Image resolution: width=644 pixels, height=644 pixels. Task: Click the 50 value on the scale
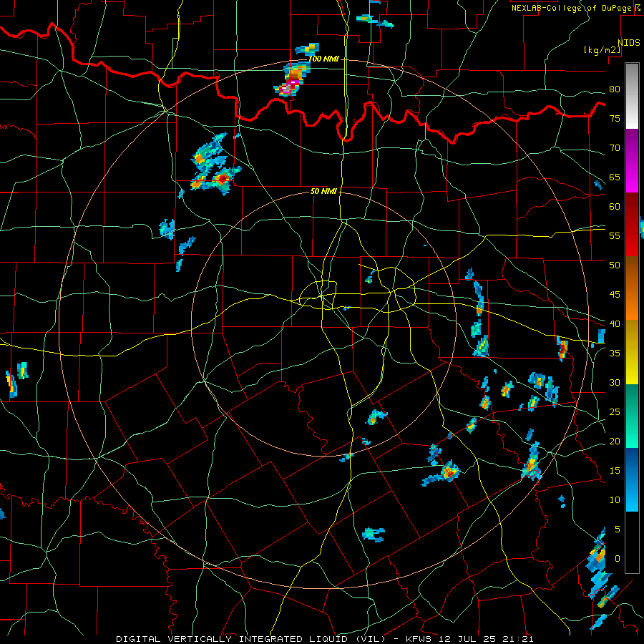coord(615,265)
